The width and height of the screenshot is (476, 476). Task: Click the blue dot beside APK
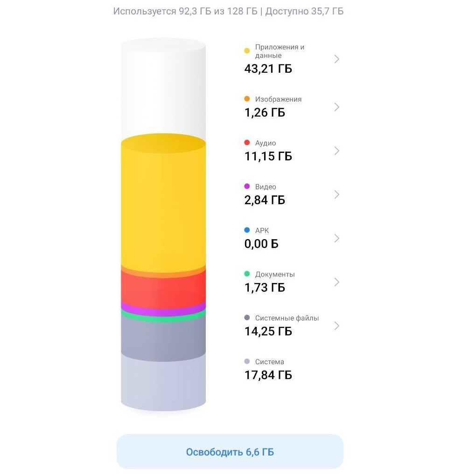[247, 230]
